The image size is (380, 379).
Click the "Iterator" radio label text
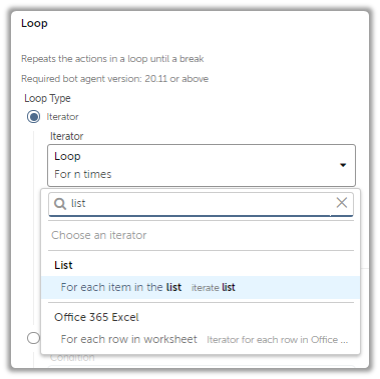point(62,117)
